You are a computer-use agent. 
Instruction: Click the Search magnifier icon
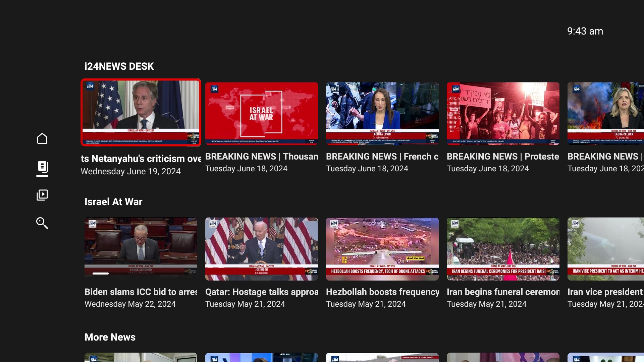(42, 223)
